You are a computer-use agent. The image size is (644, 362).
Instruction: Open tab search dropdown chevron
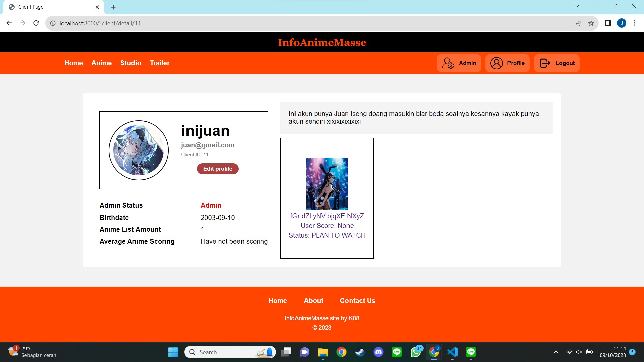tap(577, 6)
